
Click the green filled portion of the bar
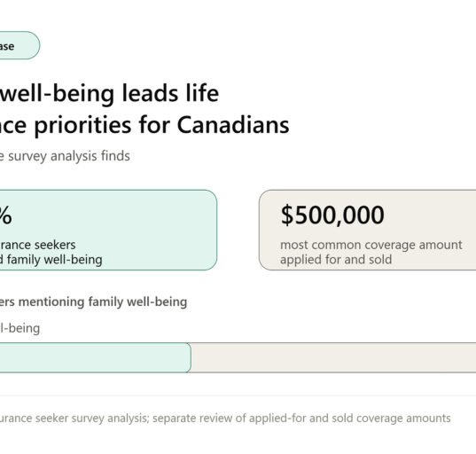tap(96, 357)
